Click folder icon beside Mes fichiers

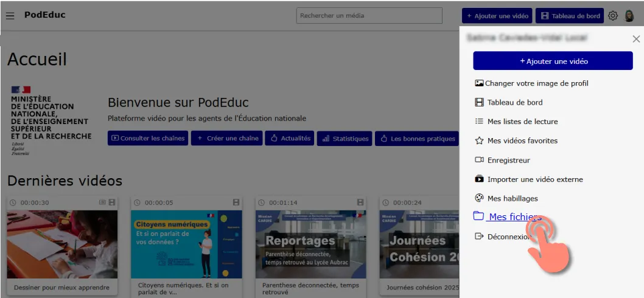[478, 216]
